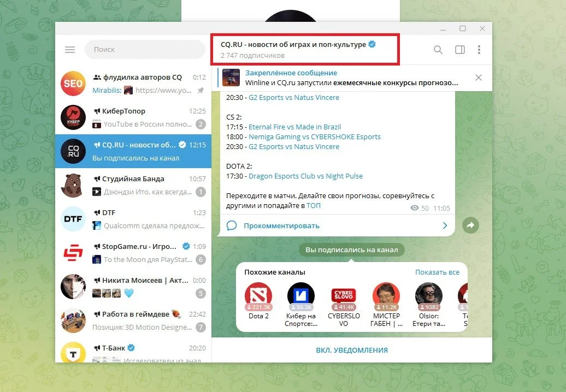The height and width of the screenshot is (392, 566).
Task: Open Dragon Esports Club vs Night Pulse link
Action: click(306, 176)
